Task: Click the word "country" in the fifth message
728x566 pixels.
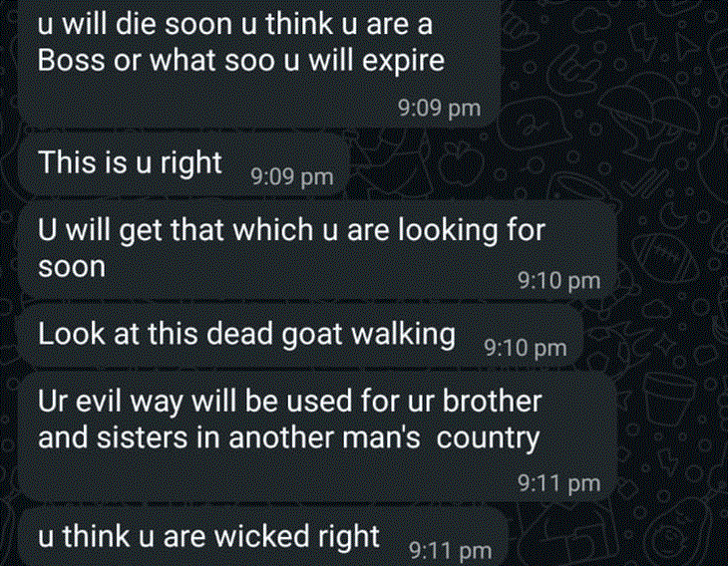Action: click(488, 438)
